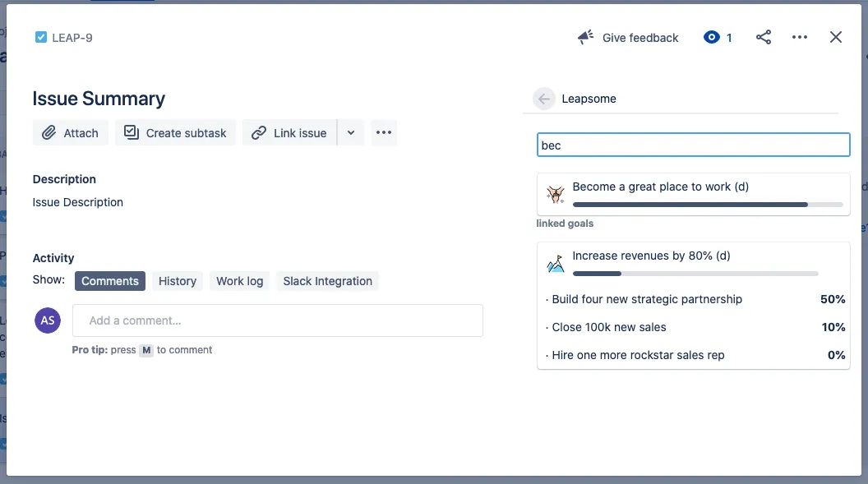Click the linked goals label
Screen dimensions: 868x484
coord(565,224)
